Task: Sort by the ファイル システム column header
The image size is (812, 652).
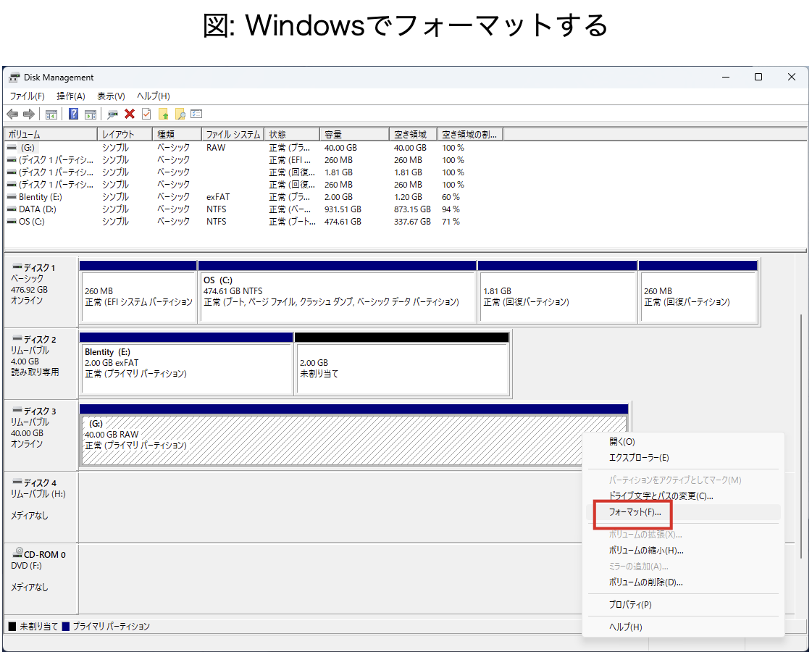Action: [x=233, y=135]
